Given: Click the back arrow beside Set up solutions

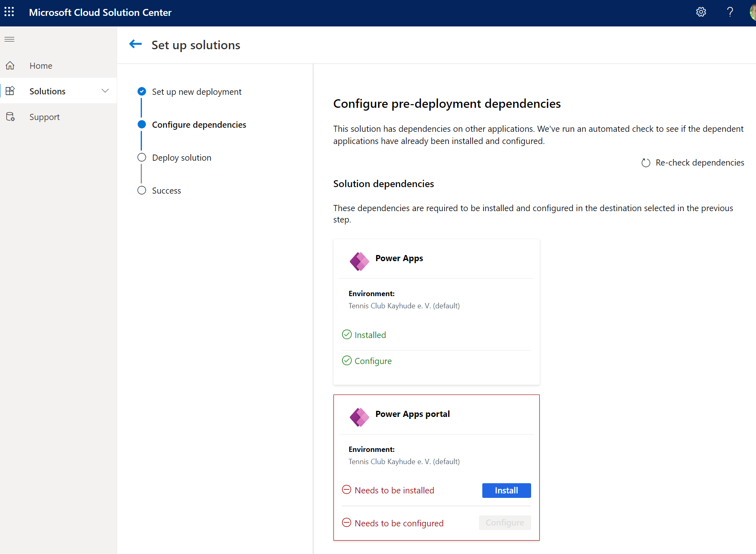Looking at the screenshot, I should (x=135, y=44).
